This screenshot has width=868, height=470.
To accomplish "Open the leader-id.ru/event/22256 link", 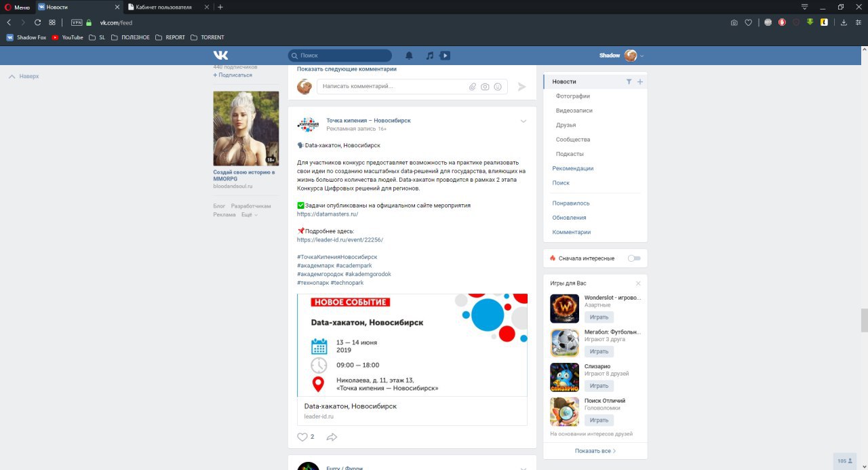I will (340, 240).
